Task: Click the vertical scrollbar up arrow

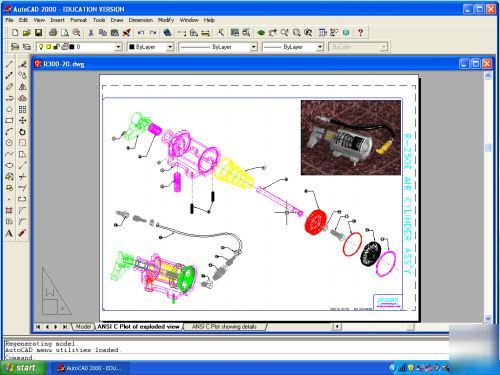Action: [x=488, y=76]
